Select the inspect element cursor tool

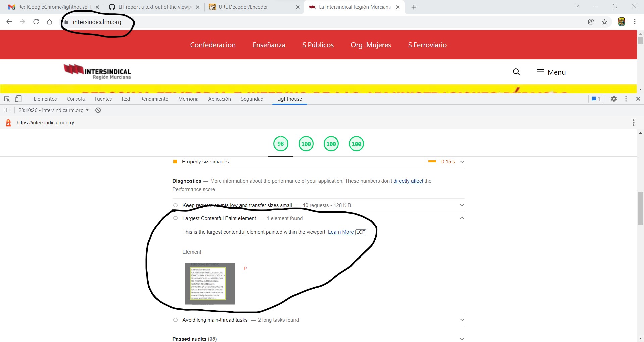pyautogui.click(x=7, y=99)
